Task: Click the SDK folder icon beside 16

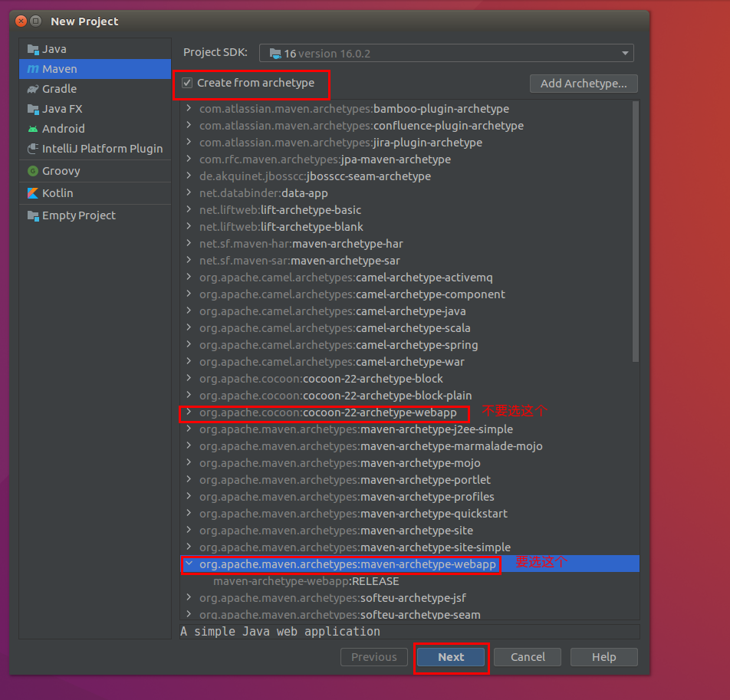Action: [275, 54]
